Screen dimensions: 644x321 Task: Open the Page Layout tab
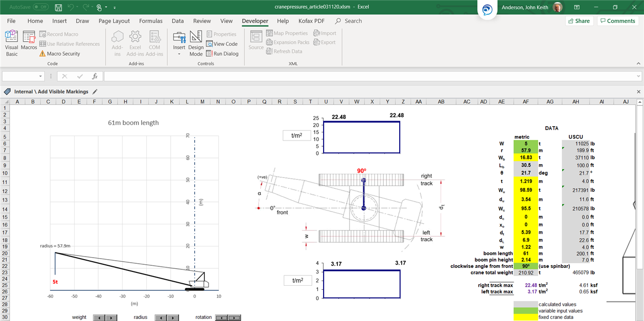click(114, 21)
